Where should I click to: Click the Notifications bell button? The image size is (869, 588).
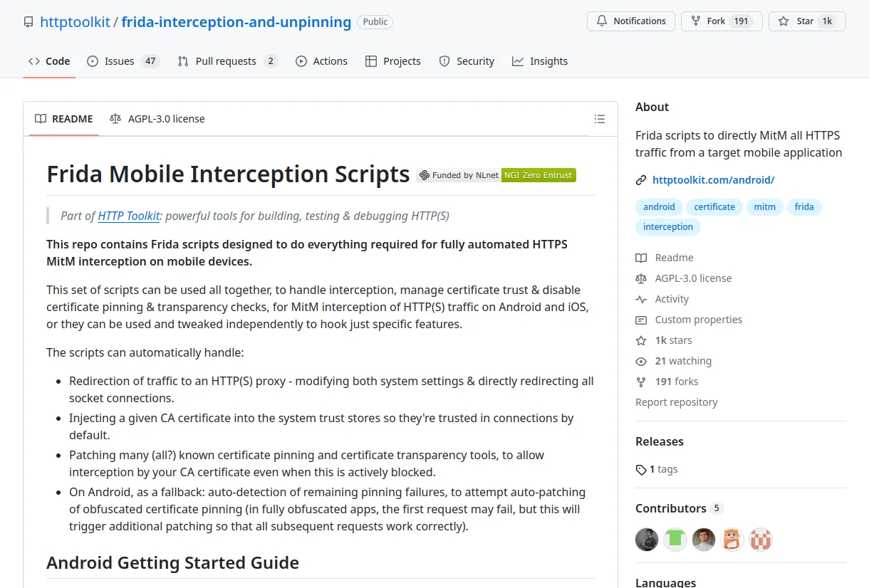tap(630, 21)
